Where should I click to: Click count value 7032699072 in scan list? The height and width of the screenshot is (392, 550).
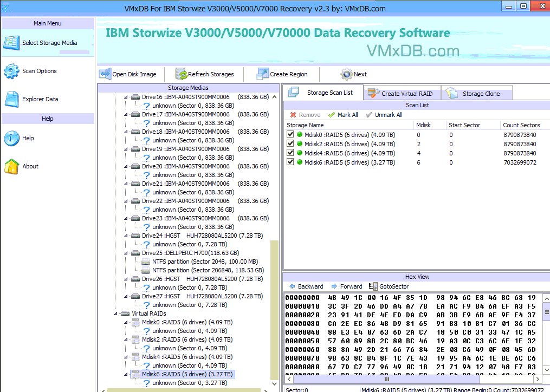point(520,162)
